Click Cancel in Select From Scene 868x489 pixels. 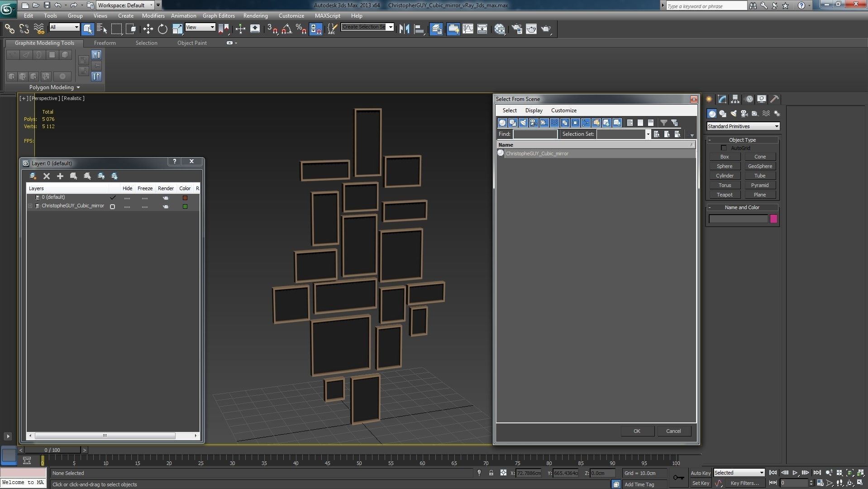click(673, 431)
